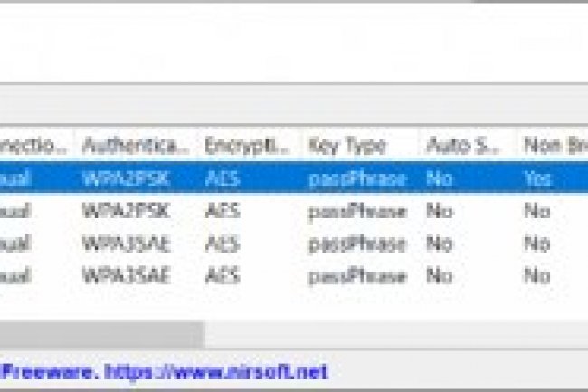
Task: Click passPhrase cell in the bottom row
Action: point(356,274)
